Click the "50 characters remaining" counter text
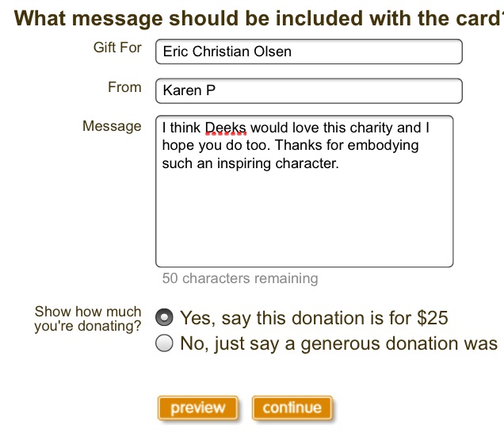Screen dimensions: 504x433 [x=239, y=278]
